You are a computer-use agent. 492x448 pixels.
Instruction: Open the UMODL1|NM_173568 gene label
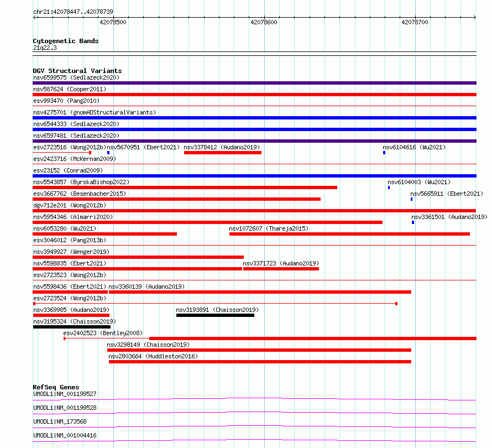[60, 421]
